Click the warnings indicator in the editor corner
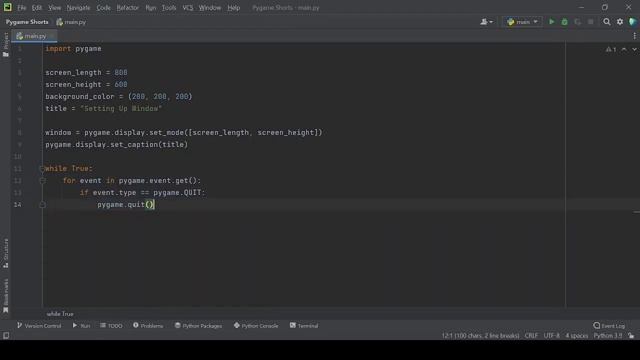 [x=611, y=49]
